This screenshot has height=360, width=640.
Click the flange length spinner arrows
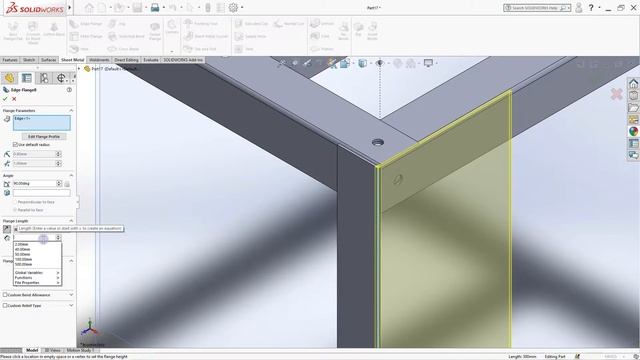(x=59, y=238)
